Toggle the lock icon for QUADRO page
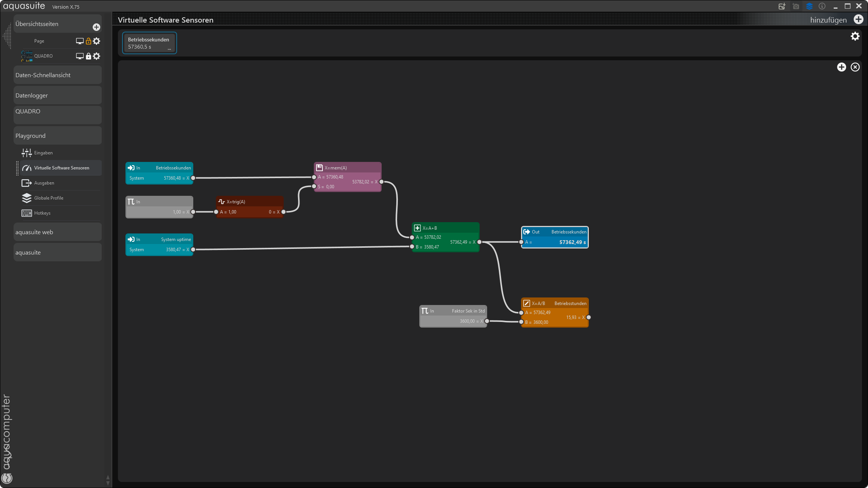The width and height of the screenshot is (868, 488). pos(89,56)
